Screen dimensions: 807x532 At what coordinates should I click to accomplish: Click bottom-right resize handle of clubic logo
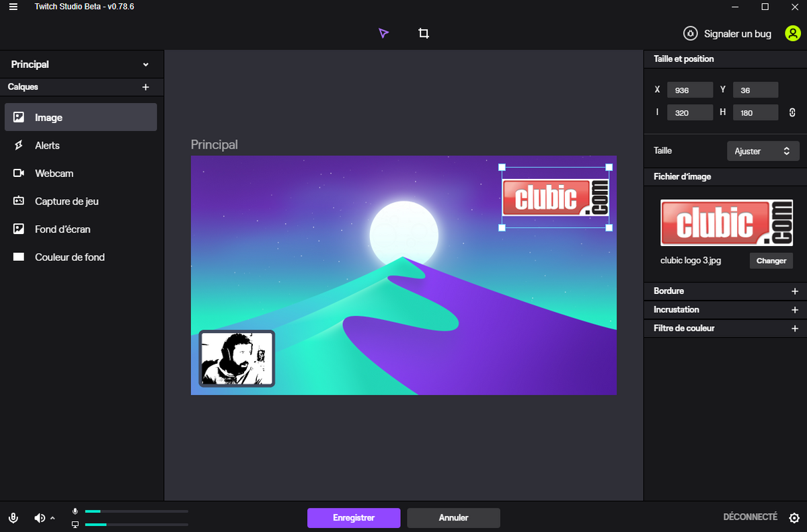click(x=609, y=228)
